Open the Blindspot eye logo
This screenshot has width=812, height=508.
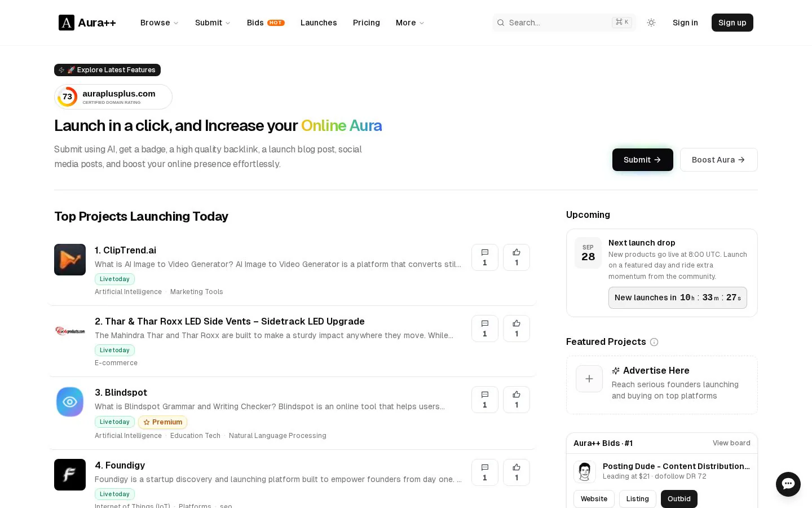coord(70,402)
